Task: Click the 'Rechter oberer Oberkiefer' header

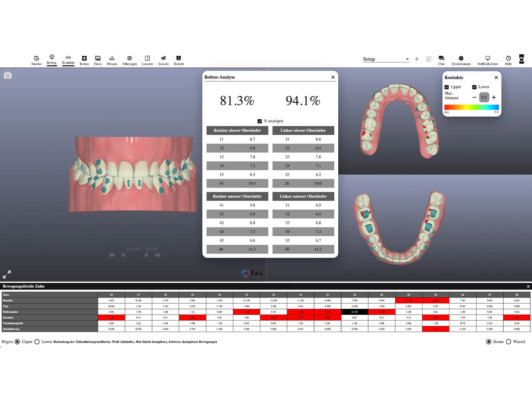Action: (237, 130)
